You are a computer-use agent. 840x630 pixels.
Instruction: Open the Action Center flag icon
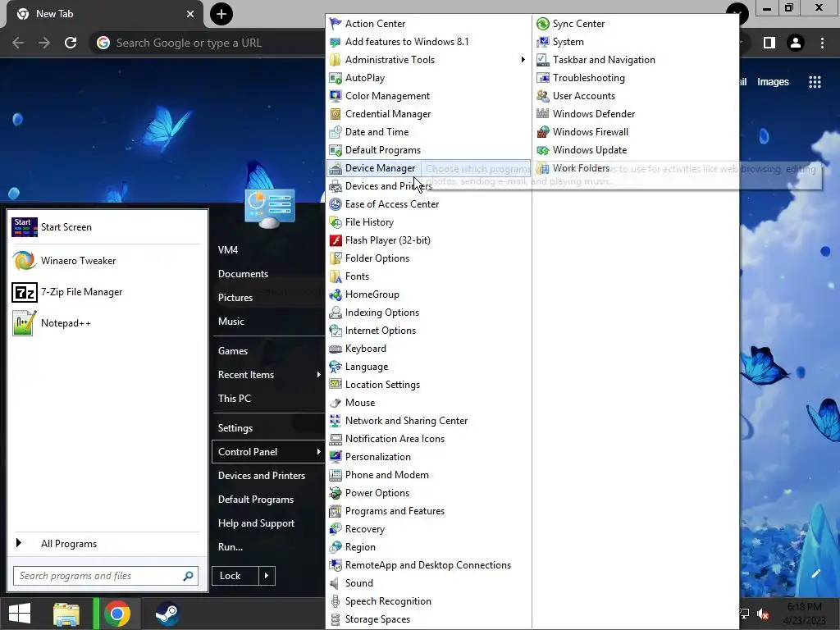point(336,24)
